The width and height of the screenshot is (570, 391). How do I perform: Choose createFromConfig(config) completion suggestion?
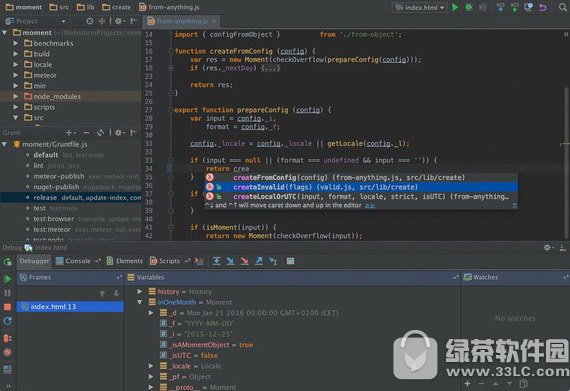[x=361, y=177]
